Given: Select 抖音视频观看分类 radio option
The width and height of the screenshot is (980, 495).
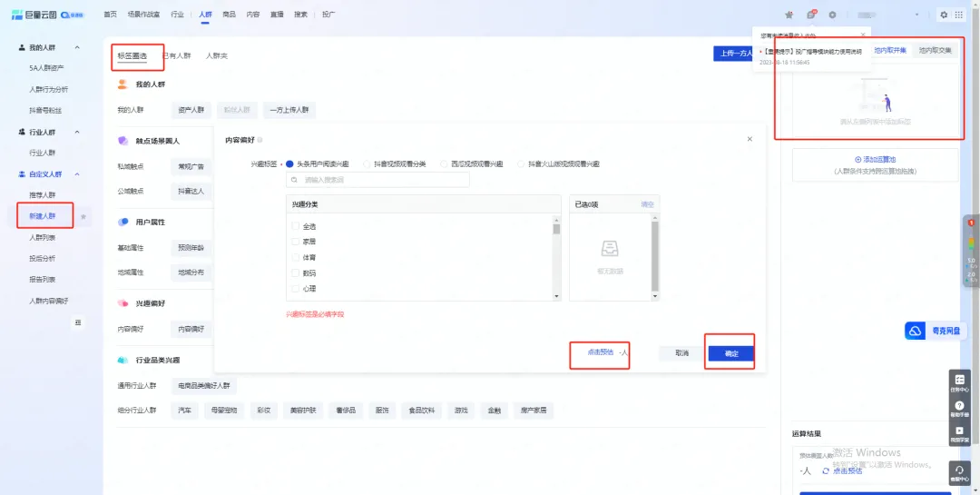Looking at the screenshot, I should pyautogui.click(x=367, y=164).
